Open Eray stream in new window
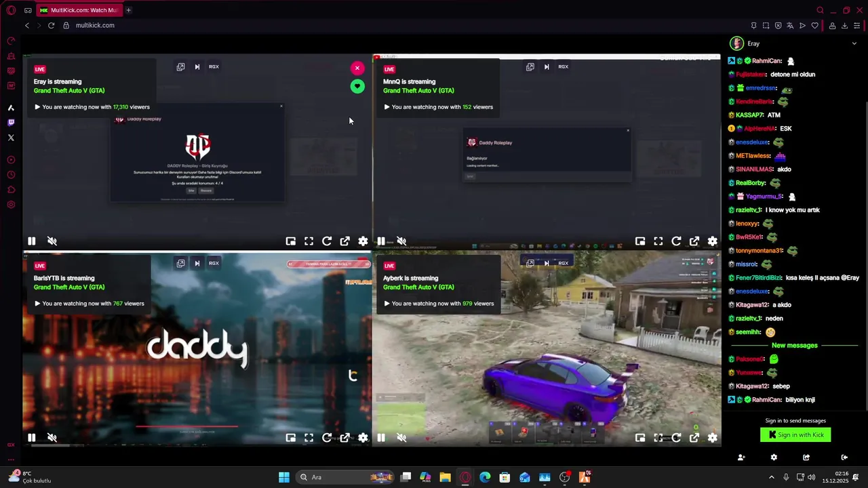 [345, 241]
